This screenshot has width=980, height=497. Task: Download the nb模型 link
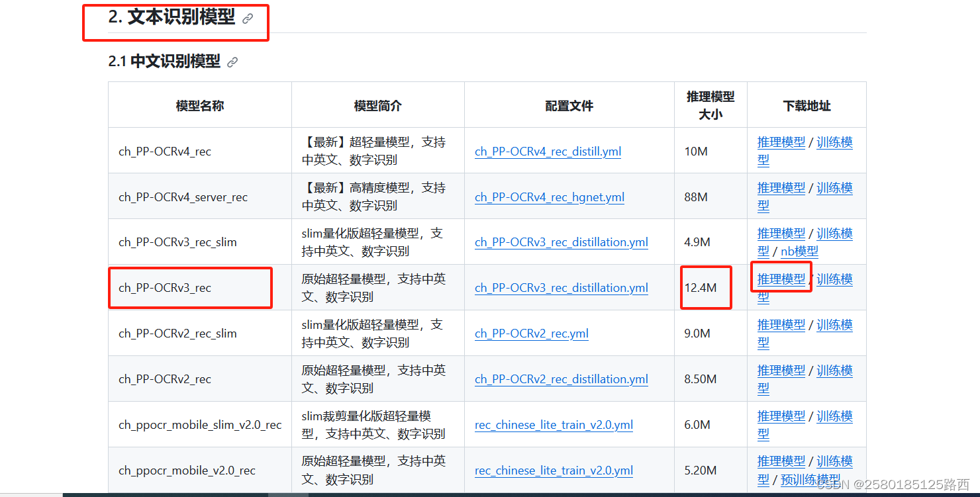[799, 251]
